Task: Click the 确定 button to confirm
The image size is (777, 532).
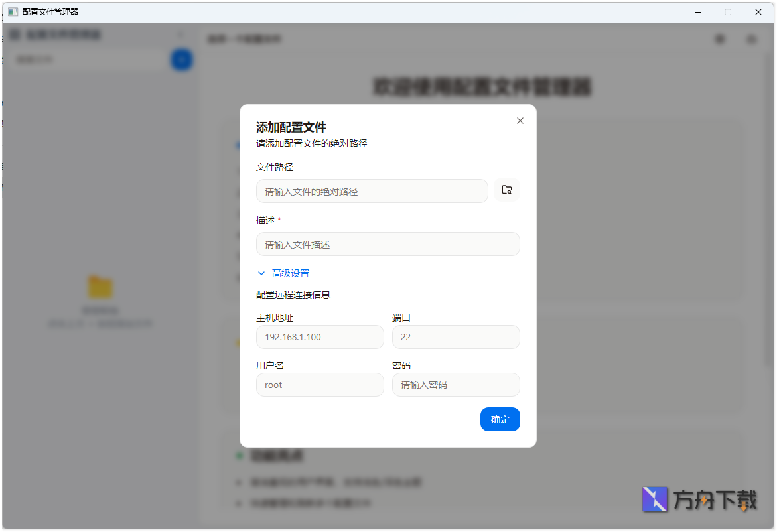Action: pos(500,419)
